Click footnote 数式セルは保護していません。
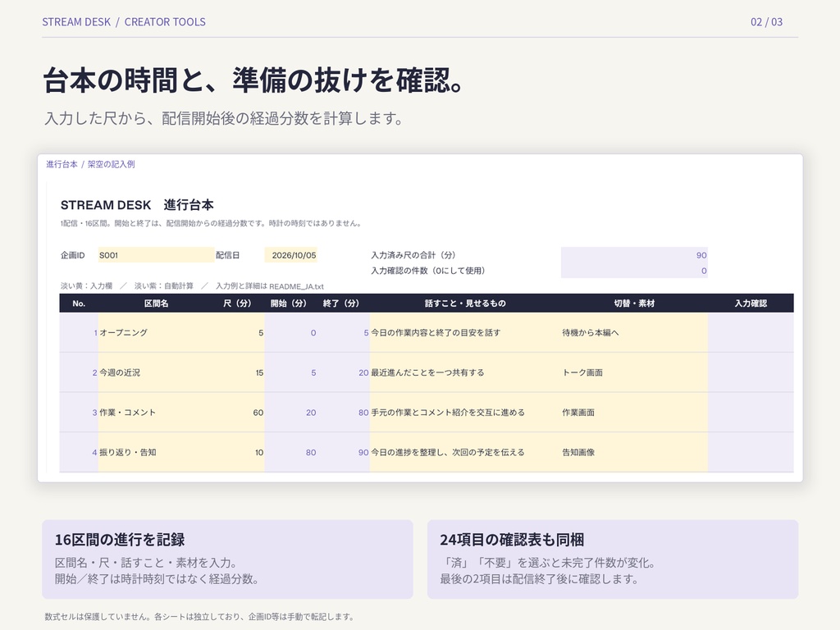This screenshot has height=630, width=840. click(99, 617)
